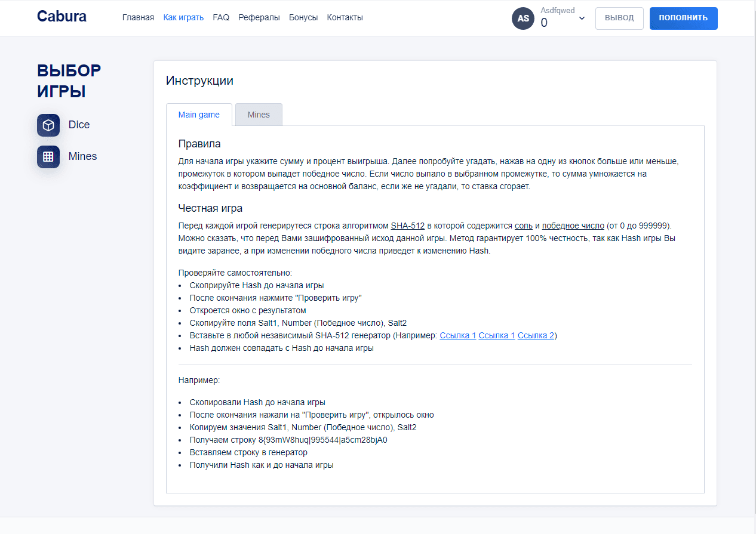
Task: Click the Cabura logo
Action: [62, 17]
